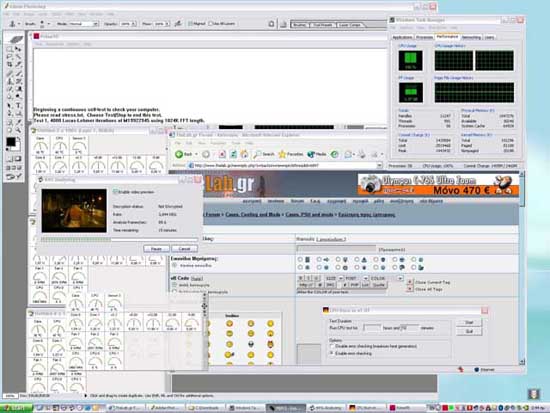Select the Move tool in Photoshop toolbox
550x413 pixels.
18,49
